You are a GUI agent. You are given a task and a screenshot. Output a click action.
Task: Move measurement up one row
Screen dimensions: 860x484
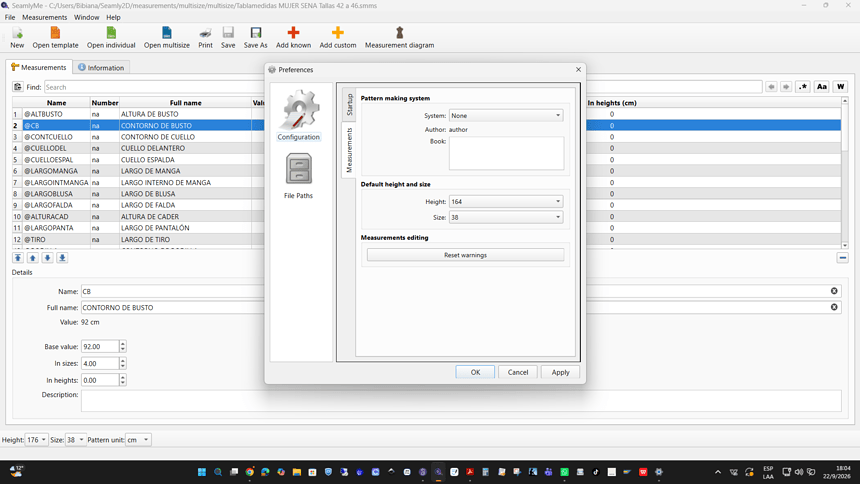(32, 258)
